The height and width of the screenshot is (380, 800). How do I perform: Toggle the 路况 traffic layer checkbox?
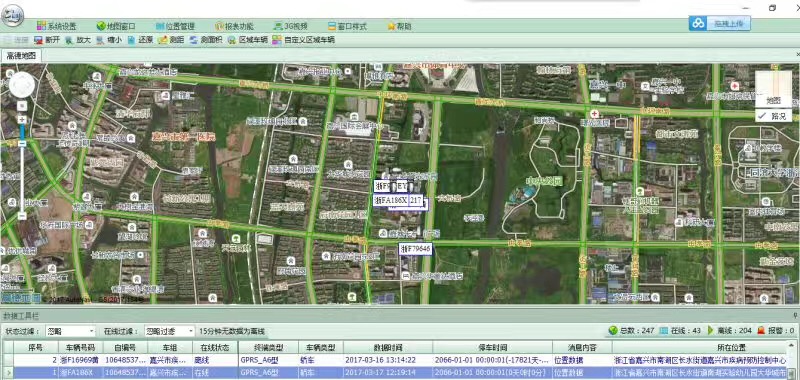pyautogui.click(x=773, y=116)
